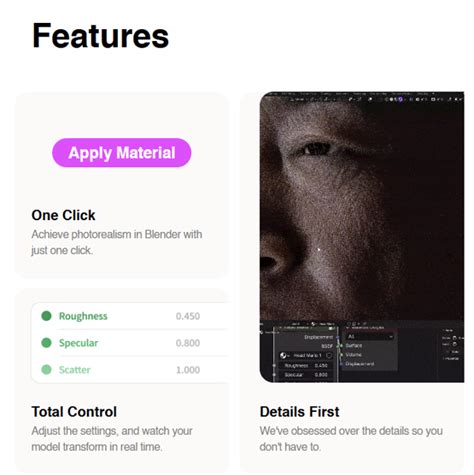Open the Blender face render screenshot
This screenshot has height=475, width=474.
362,237
